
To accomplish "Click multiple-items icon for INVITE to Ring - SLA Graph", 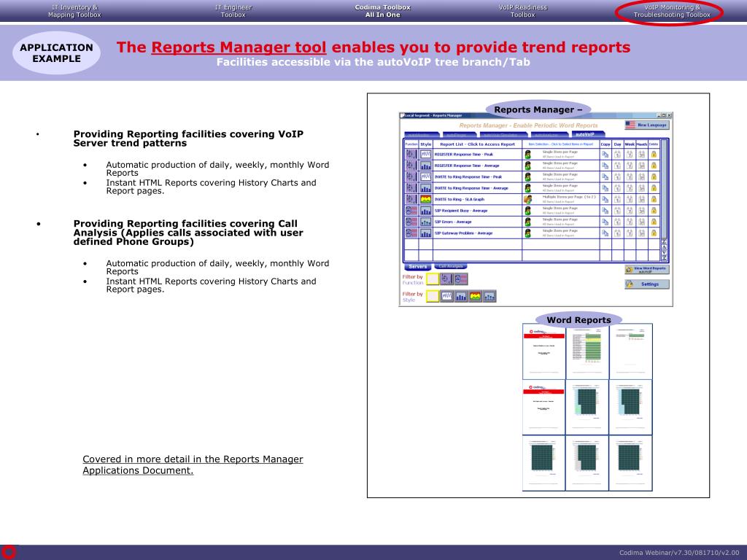I will (x=528, y=200).
